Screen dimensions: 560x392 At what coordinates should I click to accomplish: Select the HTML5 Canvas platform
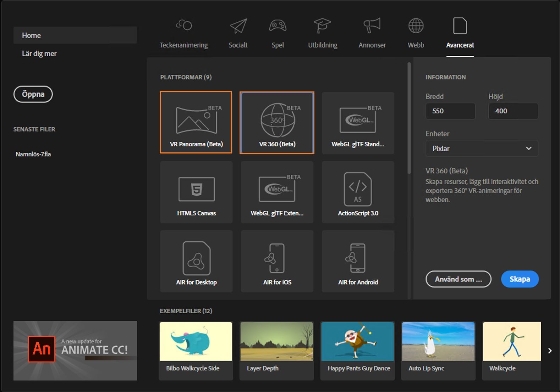click(x=196, y=192)
